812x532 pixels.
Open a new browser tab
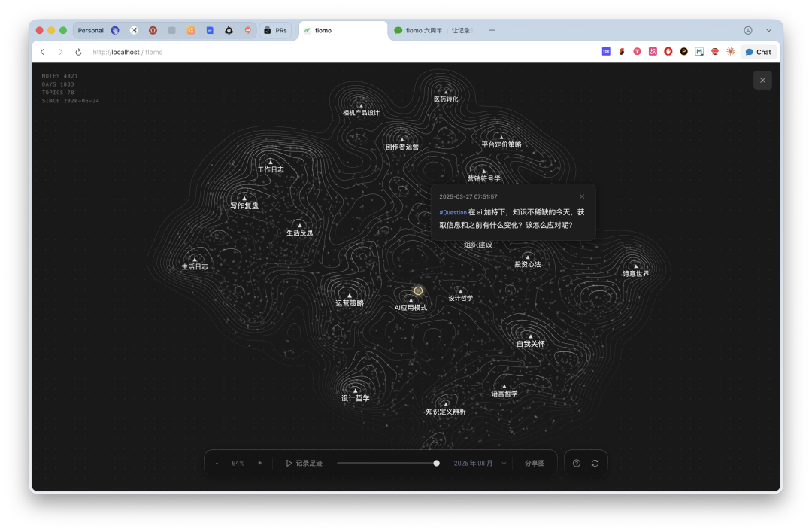(x=492, y=31)
